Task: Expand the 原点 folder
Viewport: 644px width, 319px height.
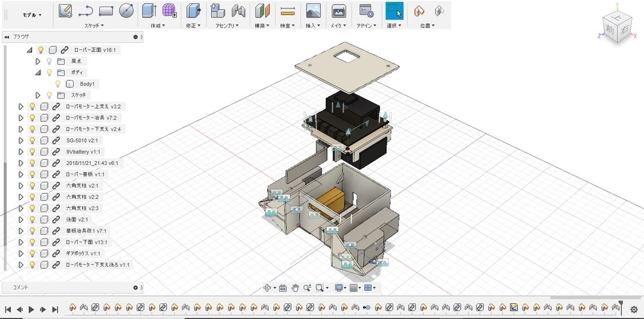Action: (x=38, y=61)
